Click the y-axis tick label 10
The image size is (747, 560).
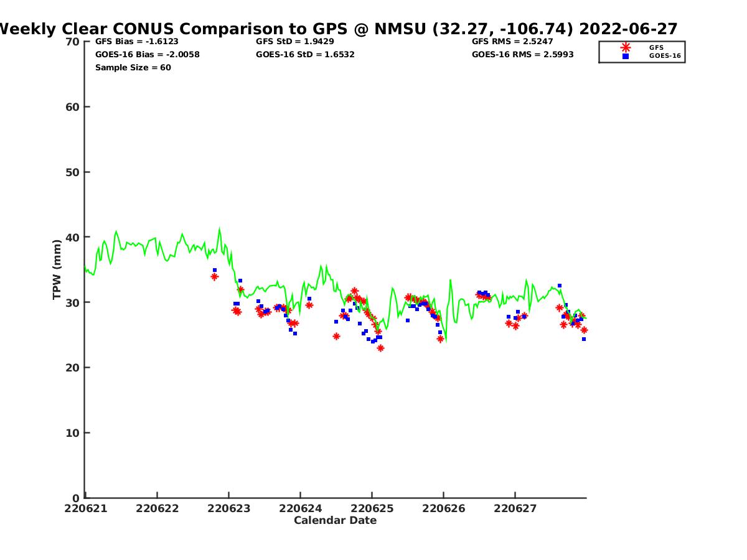(x=73, y=433)
